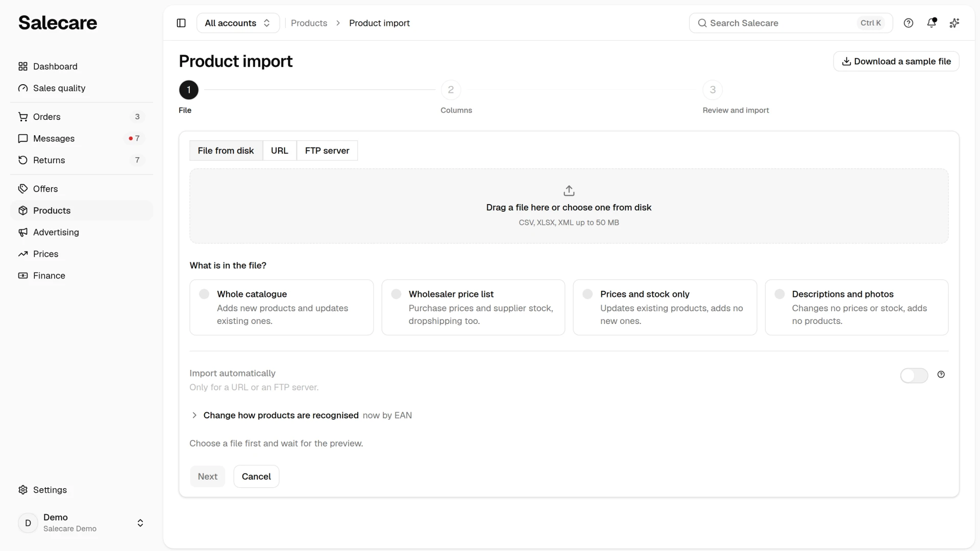Screen dimensions: 980x551
Task: Click the Next button
Action: 208,477
